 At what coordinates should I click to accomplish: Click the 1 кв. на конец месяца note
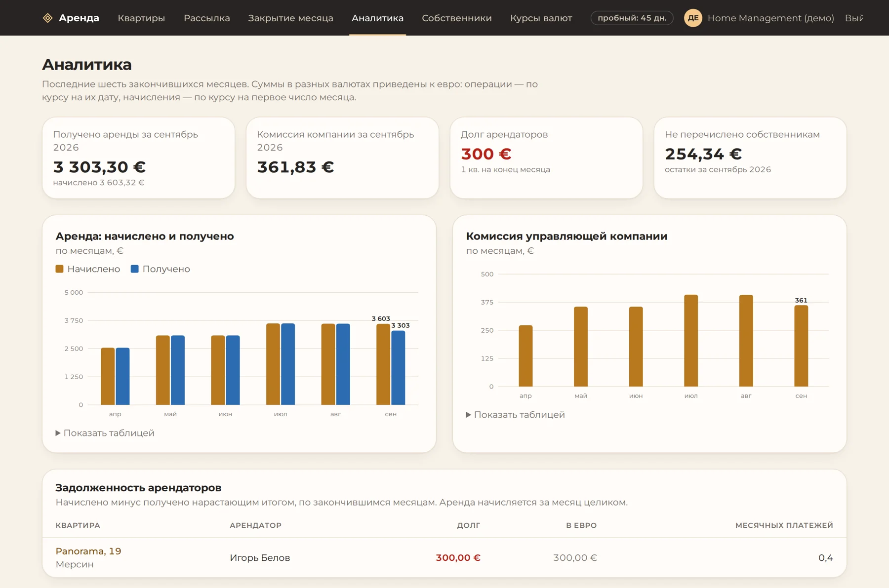click(x=505, y=170)
